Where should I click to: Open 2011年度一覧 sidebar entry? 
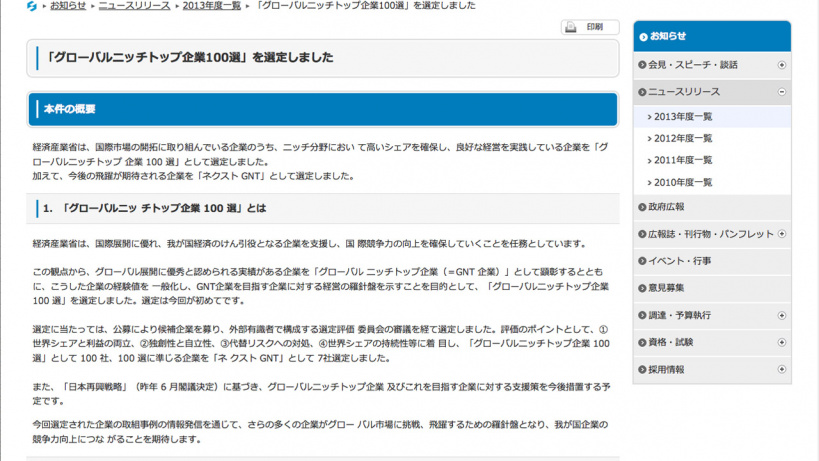click(683, 160)
